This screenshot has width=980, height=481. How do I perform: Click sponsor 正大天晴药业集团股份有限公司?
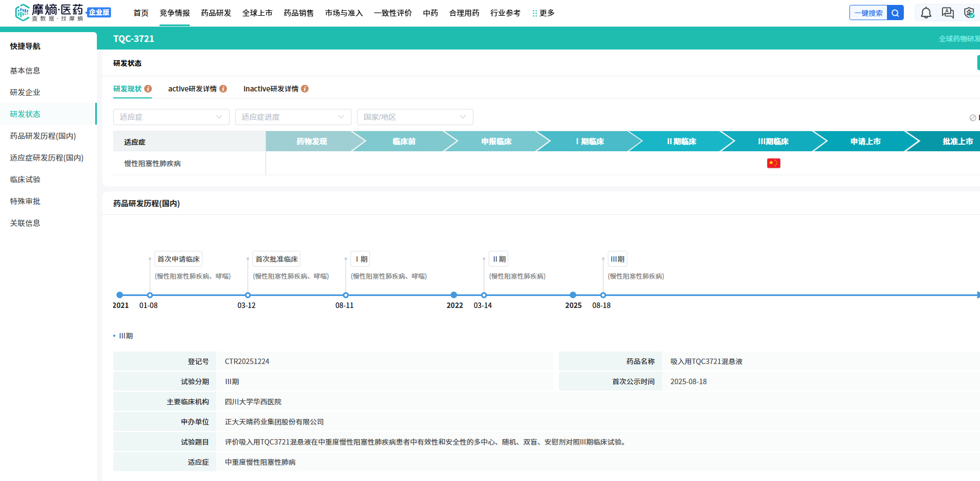click(x=274, y=422)
